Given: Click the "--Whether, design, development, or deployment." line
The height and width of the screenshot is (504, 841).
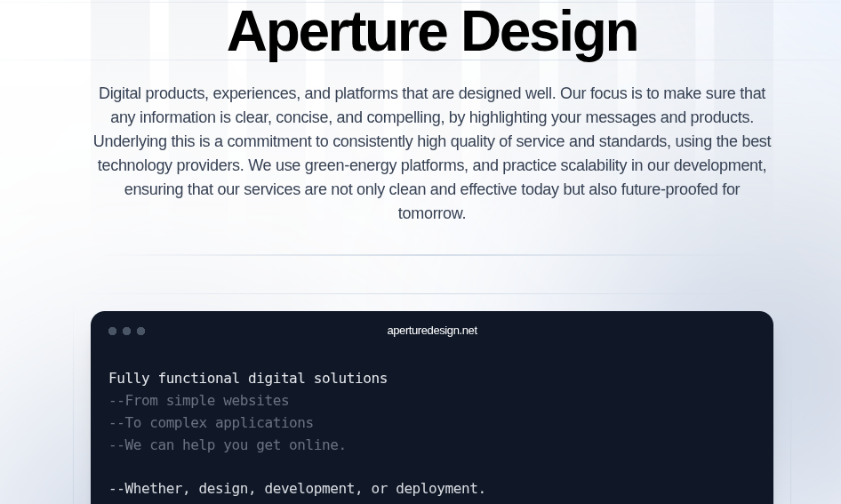Looking at the screenshot, I should (297, 489).
